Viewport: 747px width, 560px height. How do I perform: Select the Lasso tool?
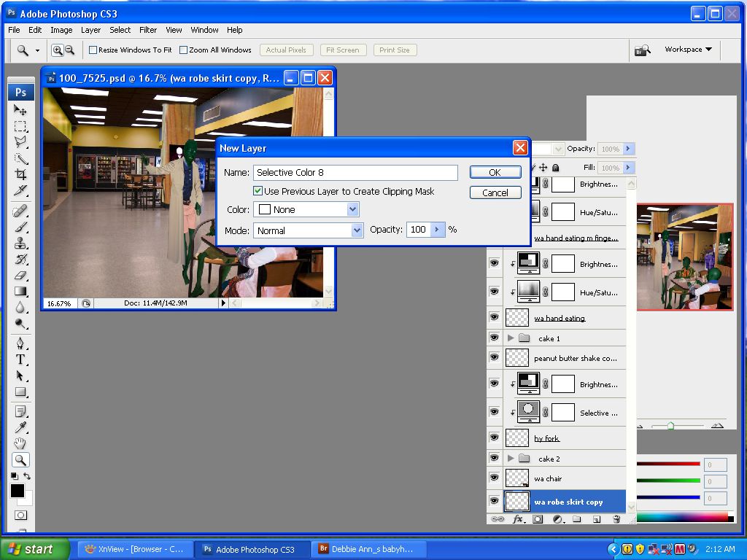tap(21, 140)
